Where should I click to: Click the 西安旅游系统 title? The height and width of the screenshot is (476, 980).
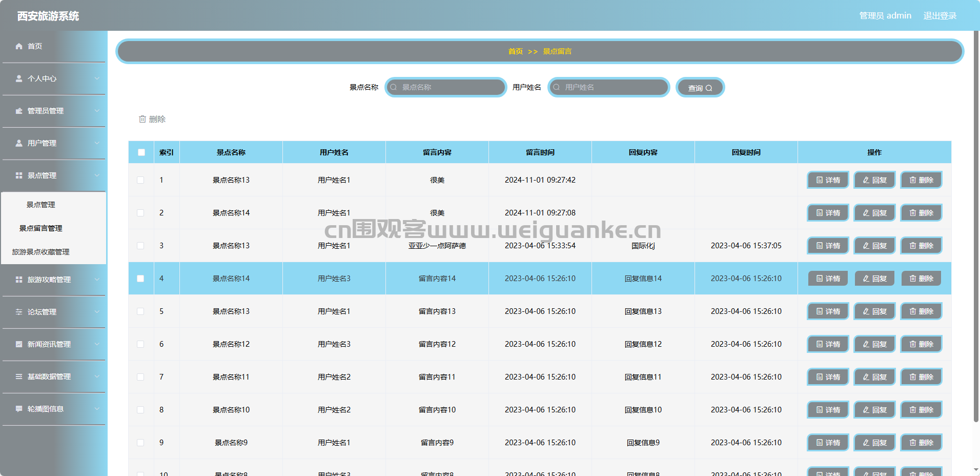pyautogui.click(x=48, y=16)
